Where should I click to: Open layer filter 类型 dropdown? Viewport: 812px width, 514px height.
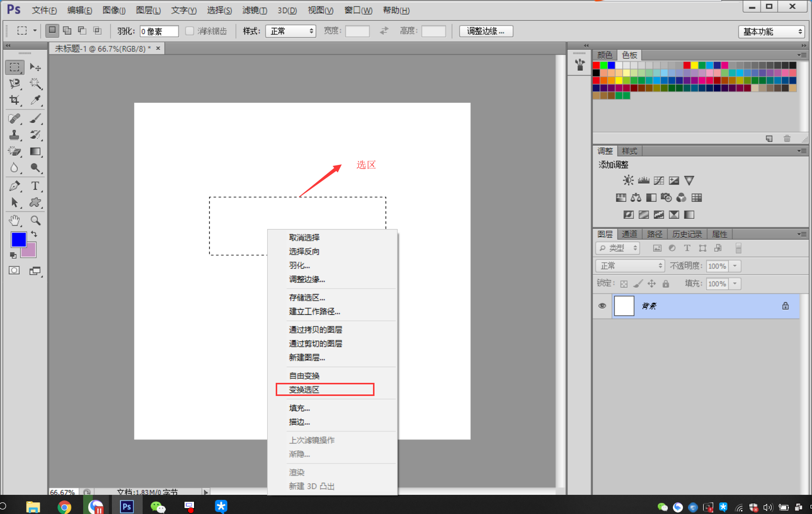(x=618, y=248)
